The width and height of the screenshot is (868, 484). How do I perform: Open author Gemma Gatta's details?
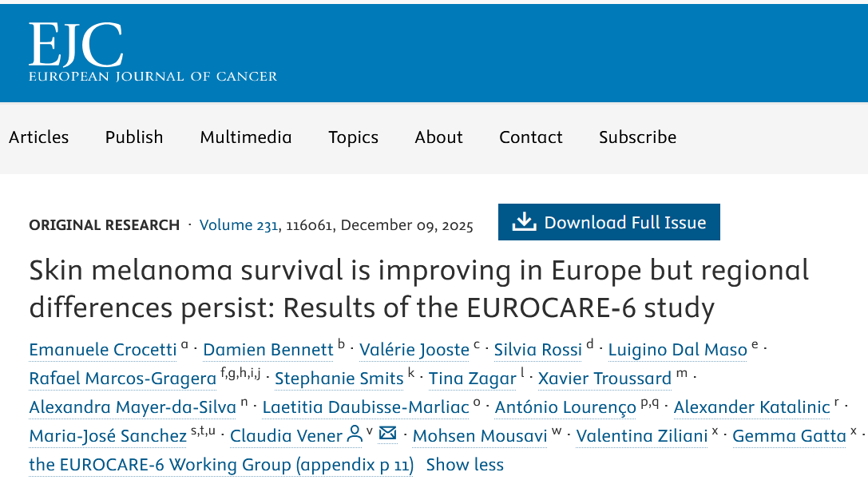tap(789, 436)
